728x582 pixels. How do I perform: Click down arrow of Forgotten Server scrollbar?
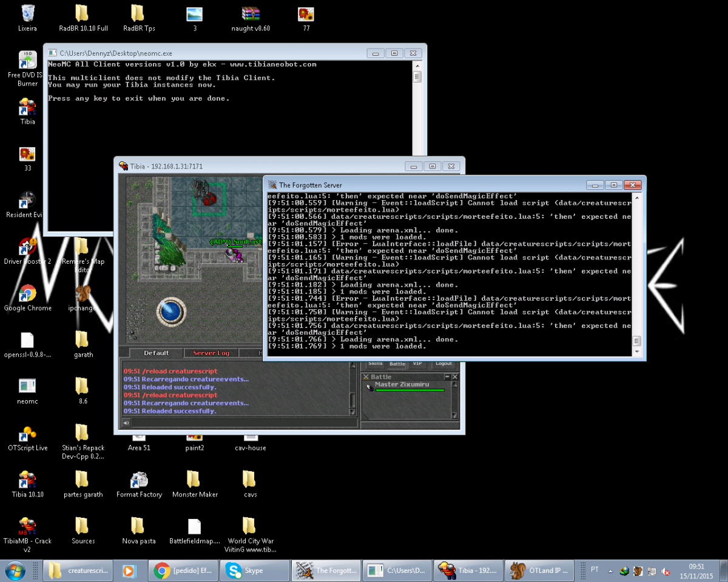click(x=636, y=351)
